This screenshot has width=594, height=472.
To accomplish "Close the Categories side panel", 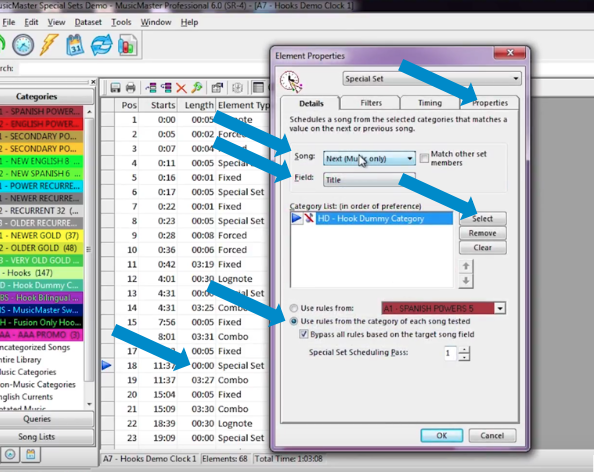I will pos(93,81).
